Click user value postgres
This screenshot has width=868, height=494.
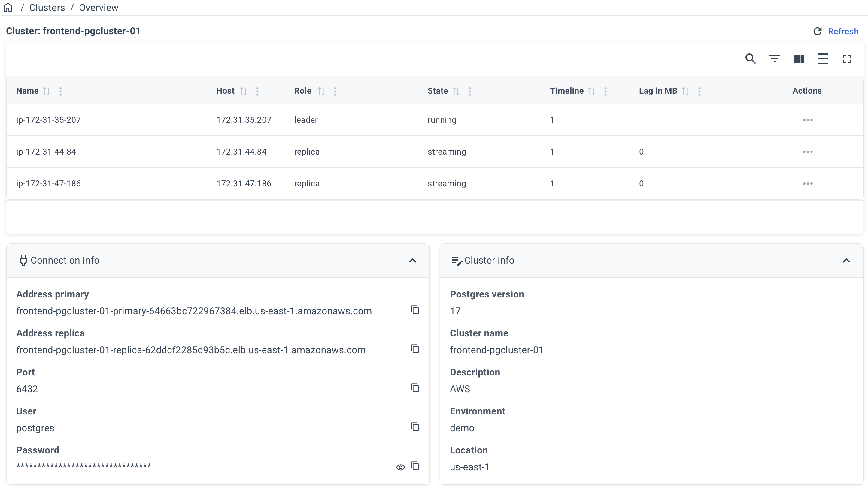pyautogui.click(x=35, y=428)
